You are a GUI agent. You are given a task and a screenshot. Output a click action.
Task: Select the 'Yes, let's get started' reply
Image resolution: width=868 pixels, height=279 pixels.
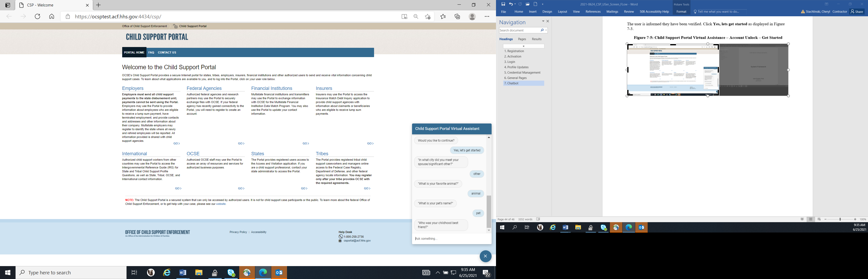pos(467,150)
